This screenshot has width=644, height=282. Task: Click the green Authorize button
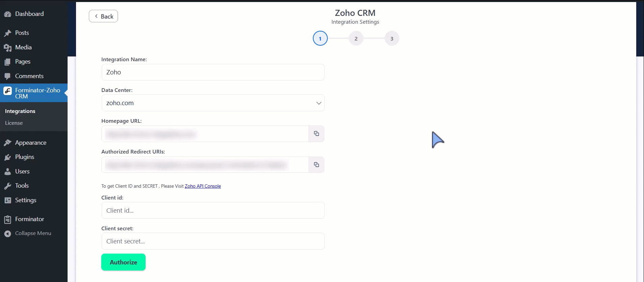coord(123,262)
